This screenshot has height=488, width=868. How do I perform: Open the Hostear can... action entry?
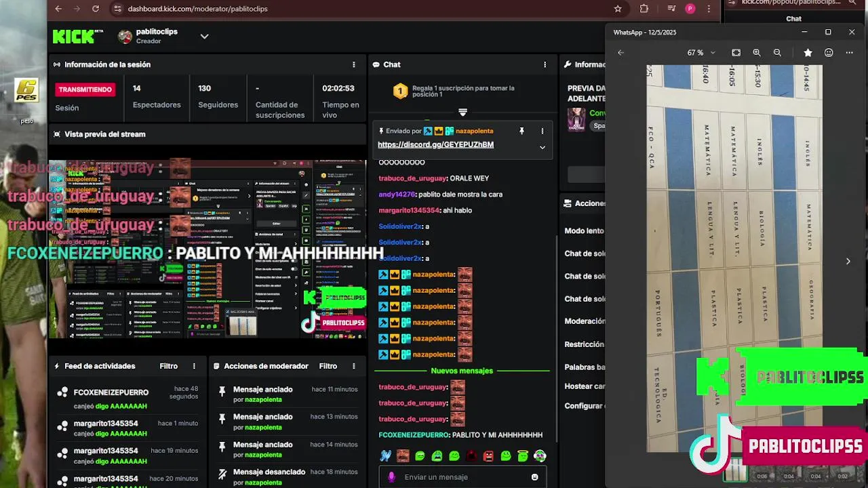pyautogui.click(x=585, y=386)
